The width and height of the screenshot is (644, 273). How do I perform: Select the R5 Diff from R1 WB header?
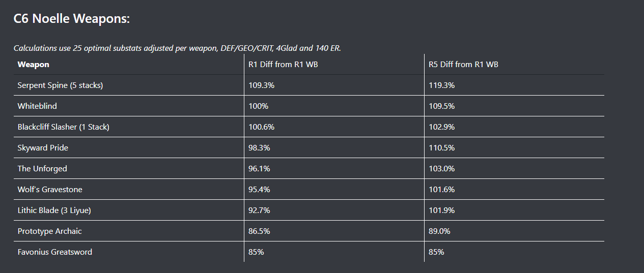[464, 65]
